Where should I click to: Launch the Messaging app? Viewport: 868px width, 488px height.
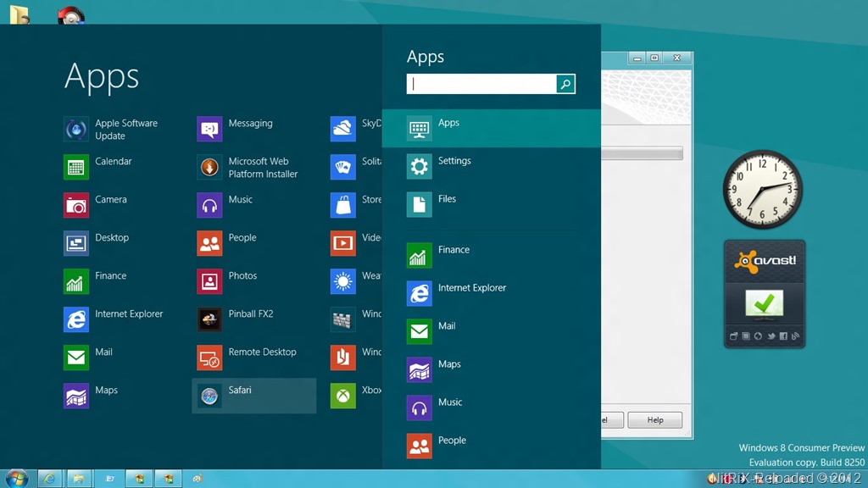(x=209, y=129)
